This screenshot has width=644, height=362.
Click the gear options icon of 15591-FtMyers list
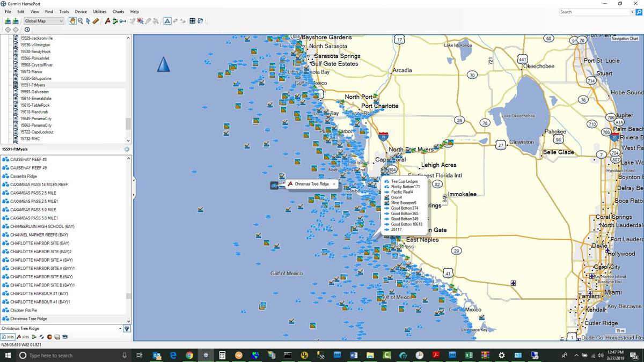pos(127,149)
